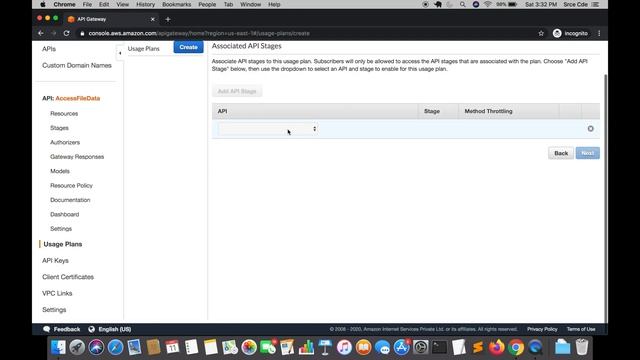Open Authorizers in the sidebar
The image size is (640, 360).
tap(65, 142)
